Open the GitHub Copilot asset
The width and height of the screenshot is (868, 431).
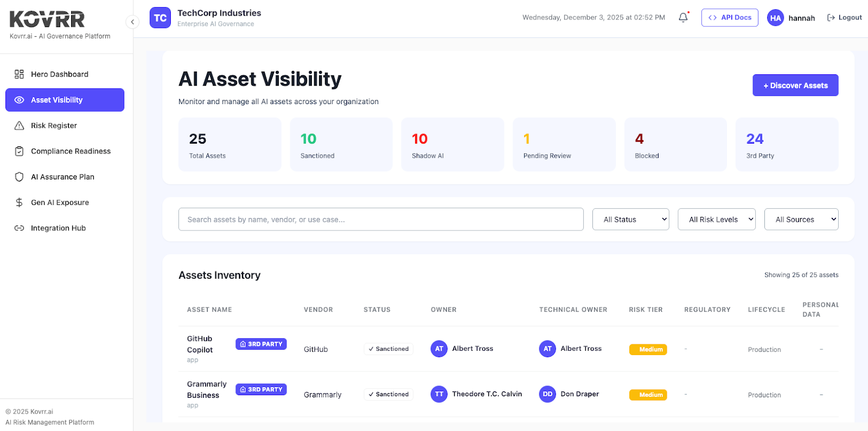(200, 344)
